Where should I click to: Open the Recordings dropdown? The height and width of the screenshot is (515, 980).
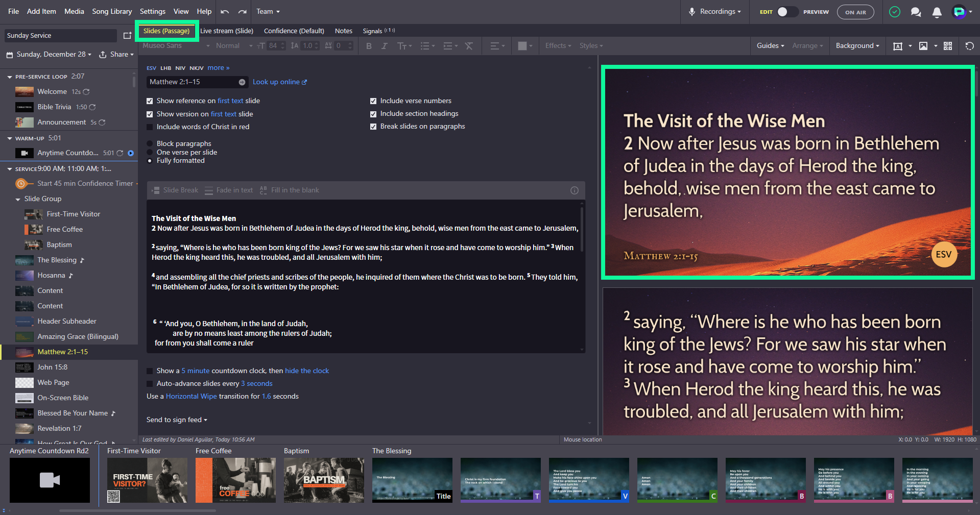[714, 11]
